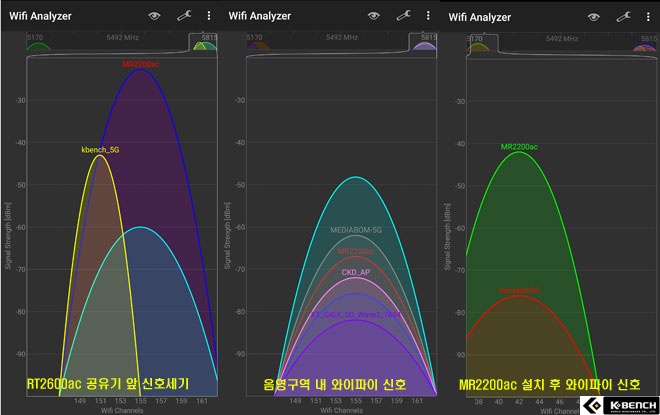
Task: Open three-dot overflow menu in left Wifi Analyzer panel
Action: 209,16
